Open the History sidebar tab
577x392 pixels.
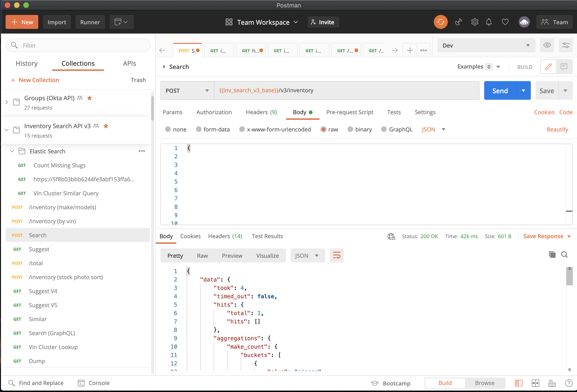click(27, 64)
